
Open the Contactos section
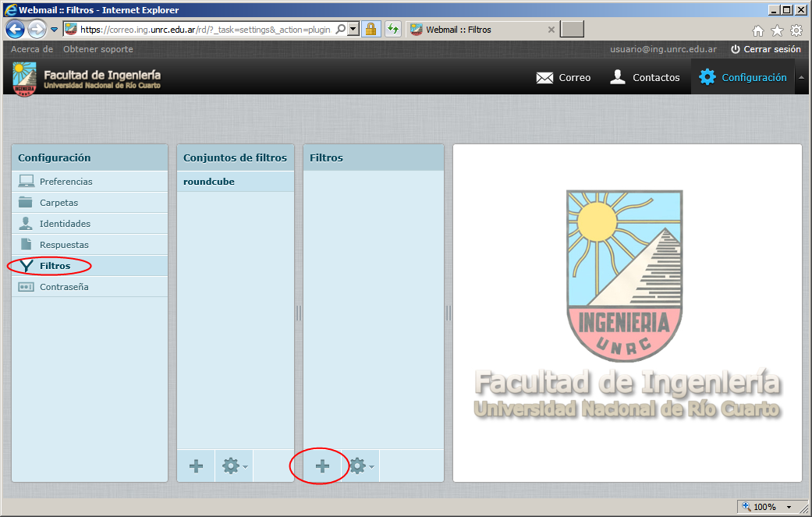click(x=645, y=78)
